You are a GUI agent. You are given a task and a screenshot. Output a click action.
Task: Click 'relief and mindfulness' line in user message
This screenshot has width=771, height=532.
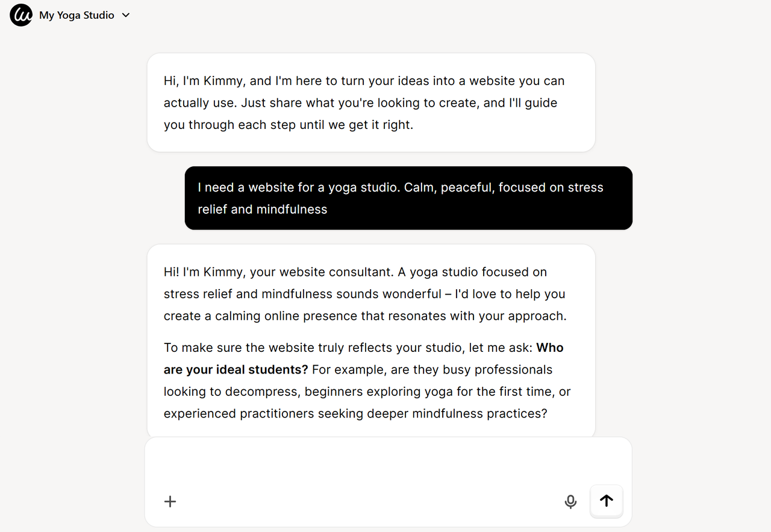point(263,209)
